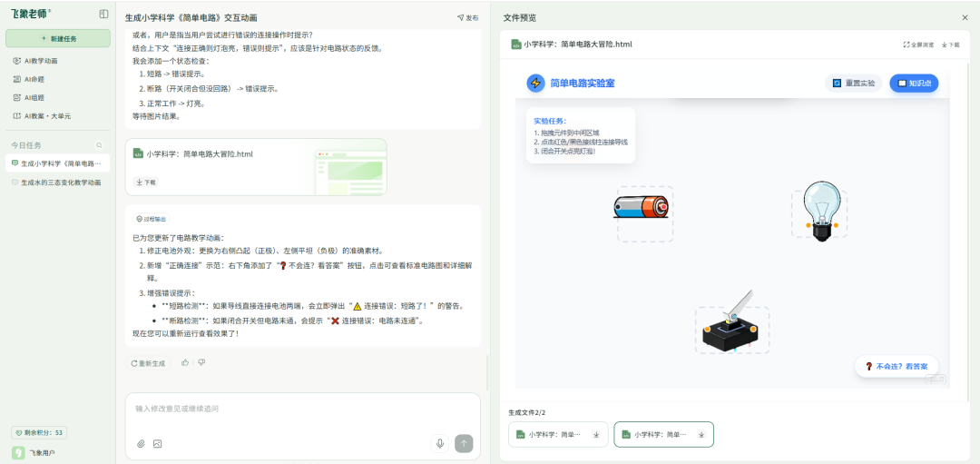This screenshot has height=464, width=980.
Task: Focus the 输入修改意见或继续追问 input box
Action: [x=302, y=409]
